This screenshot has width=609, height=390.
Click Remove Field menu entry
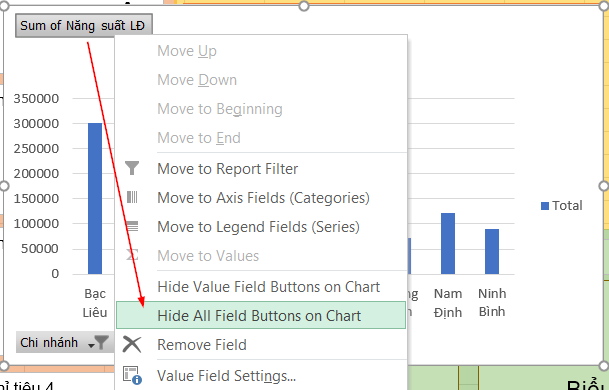click(261, 345)
